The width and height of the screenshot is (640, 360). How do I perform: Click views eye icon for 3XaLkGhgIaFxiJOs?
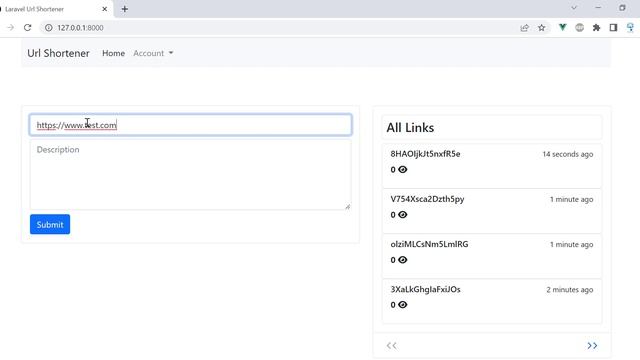pos(402,304)
